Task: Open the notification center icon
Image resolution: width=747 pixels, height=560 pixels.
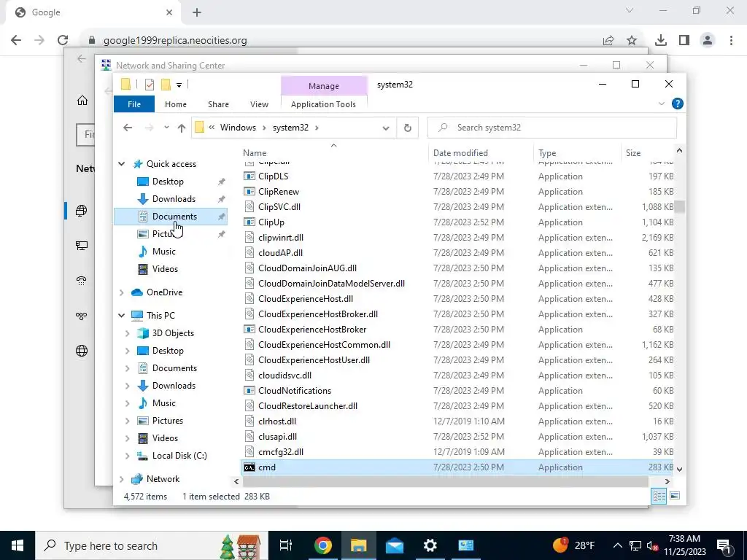Action: coord(724,545)
